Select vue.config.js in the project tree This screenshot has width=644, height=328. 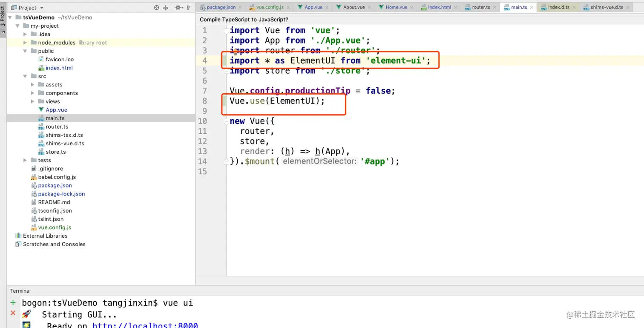tap(55, 227)
